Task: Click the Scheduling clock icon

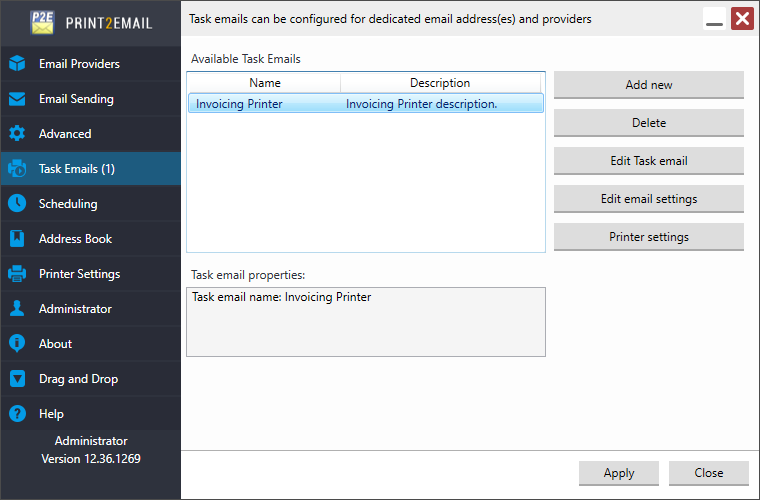Action: (17, 203)
